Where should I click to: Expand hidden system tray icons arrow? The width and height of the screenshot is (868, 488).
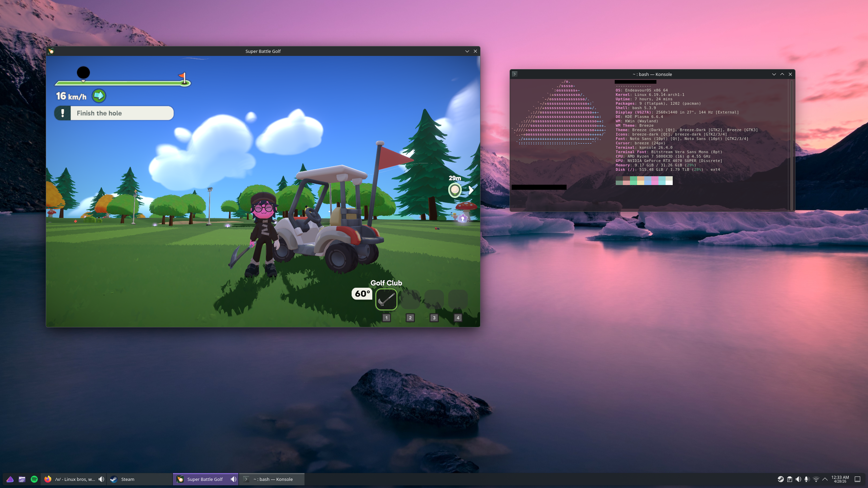(825, 479)
